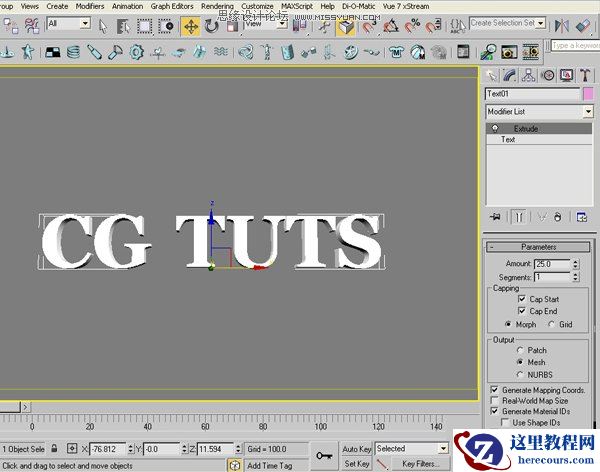Activate the Select and Rotate tool
Screen dimensions: 600x472
[211, 26]
